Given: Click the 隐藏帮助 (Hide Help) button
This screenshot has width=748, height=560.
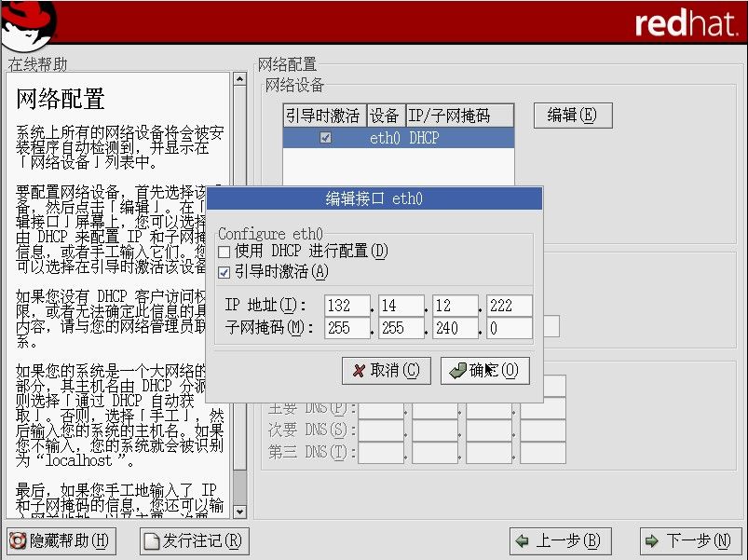Looking at the screenshot, I should tap(60, 540).
